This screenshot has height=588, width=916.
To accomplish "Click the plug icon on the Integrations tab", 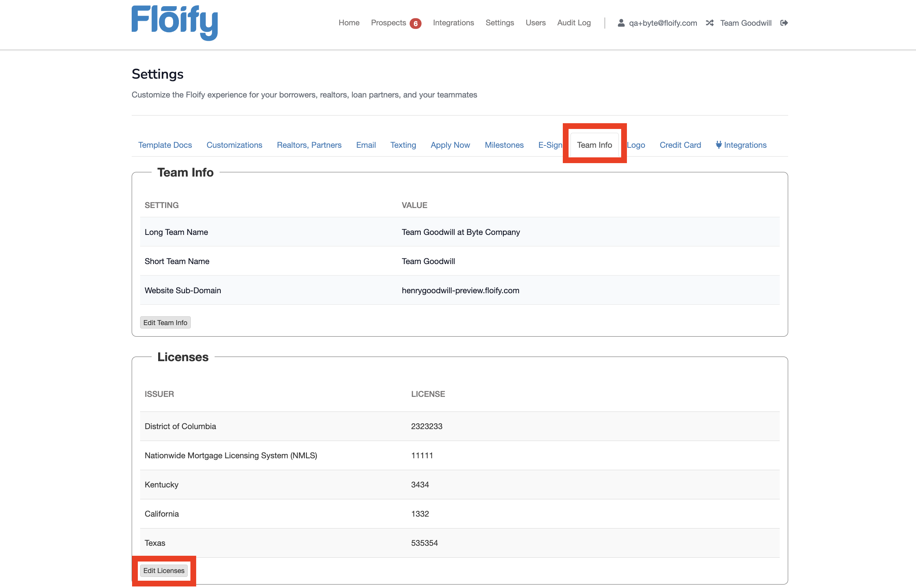I will click(x=719, y=145).
